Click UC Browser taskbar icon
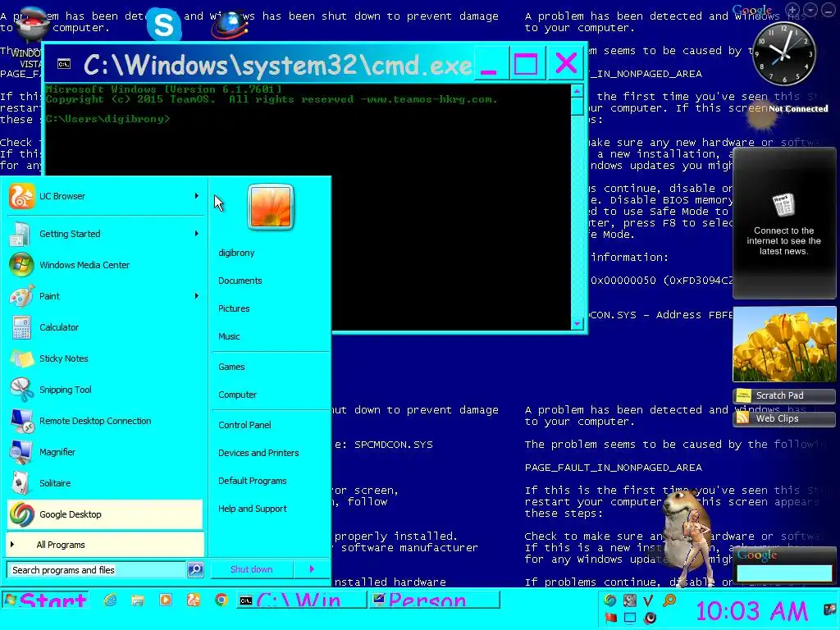 194,600
